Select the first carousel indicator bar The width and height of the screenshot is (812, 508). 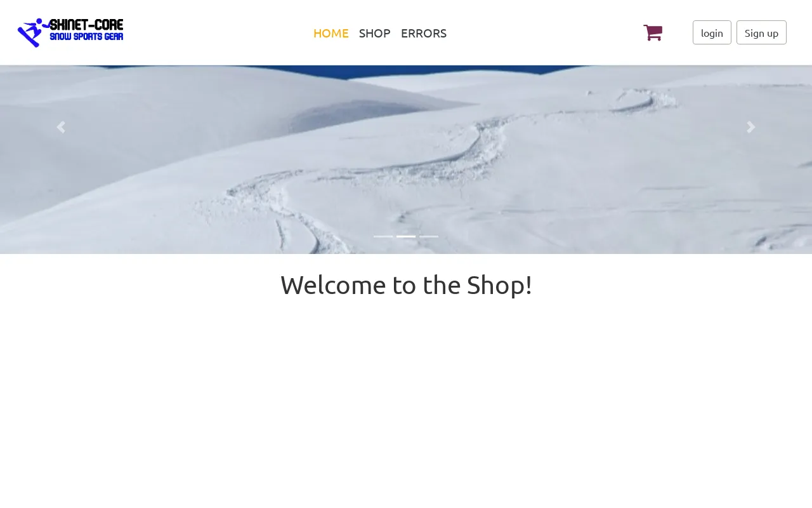click(x=383, y=236)
